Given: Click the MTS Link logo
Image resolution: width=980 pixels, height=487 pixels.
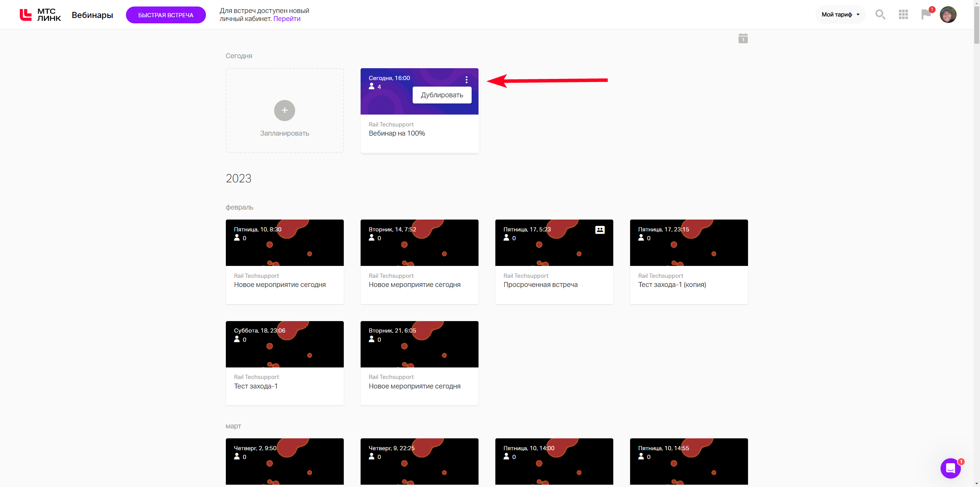Looking at the screenshot, I should pyautogui.click(x=40, y=15).
